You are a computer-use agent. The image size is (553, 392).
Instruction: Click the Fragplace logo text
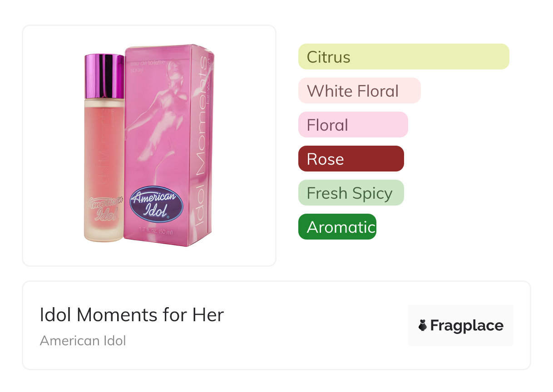coord(467,325)
